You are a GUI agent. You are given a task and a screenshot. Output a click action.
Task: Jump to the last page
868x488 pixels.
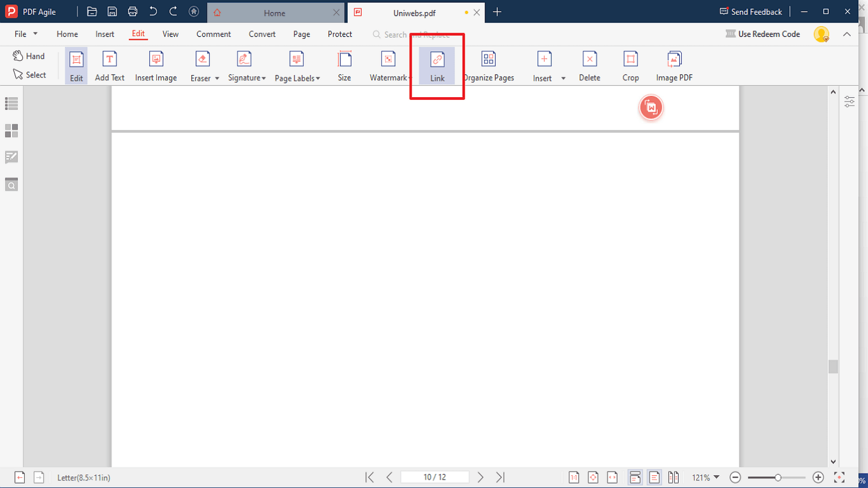[x=500, y=477]
